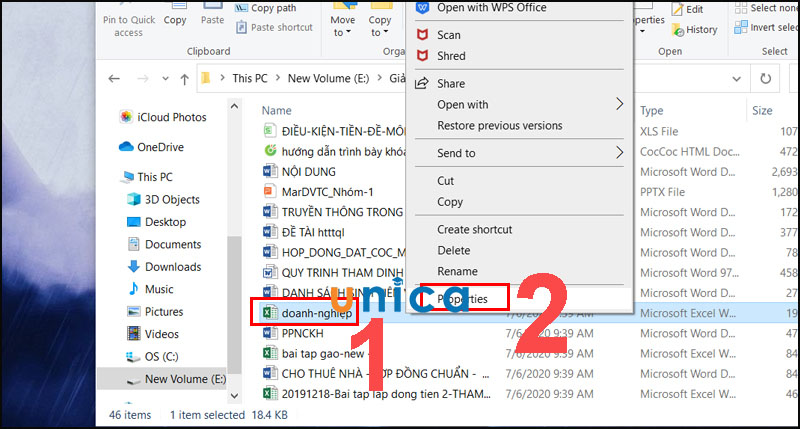Open OneDrive in the navigation pane
The width and height of the screenshot is (800, 429).
coord(160,147)
